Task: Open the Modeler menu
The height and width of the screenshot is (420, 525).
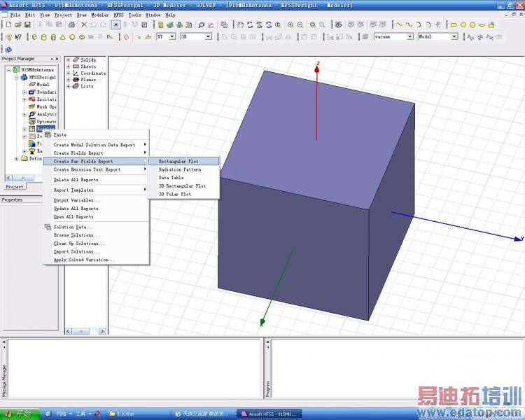Action: tap(100, 15)
